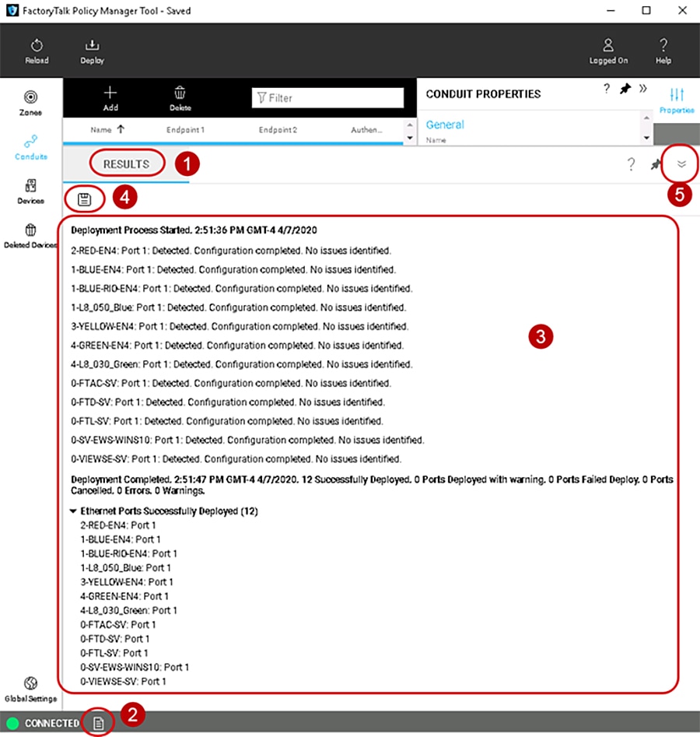Open help for Conduit Properties panel
700x737 pixels.
point(607,89)
